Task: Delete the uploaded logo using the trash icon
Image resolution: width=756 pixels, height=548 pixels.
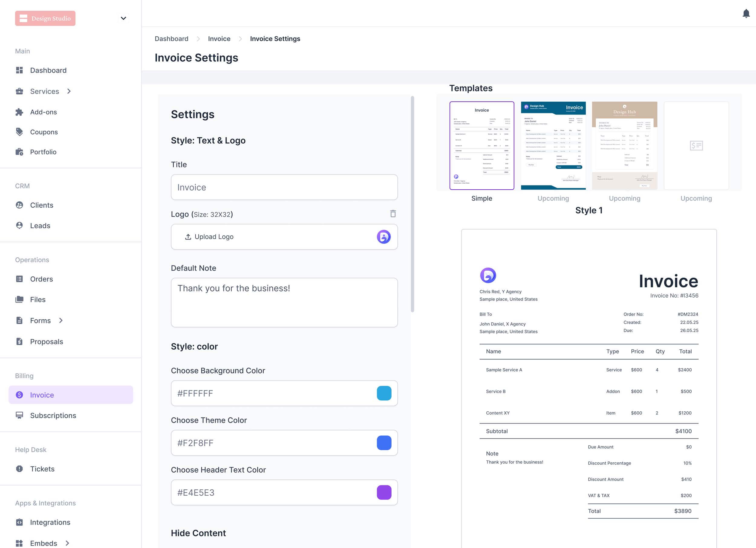Action: point(393,214)
